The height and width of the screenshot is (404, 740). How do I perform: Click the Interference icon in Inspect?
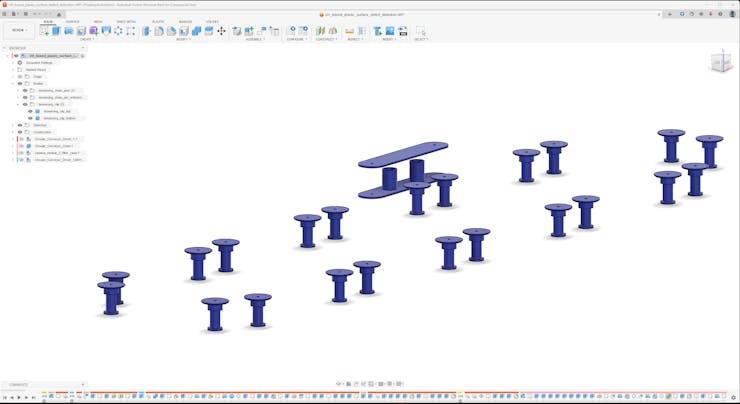362,31
